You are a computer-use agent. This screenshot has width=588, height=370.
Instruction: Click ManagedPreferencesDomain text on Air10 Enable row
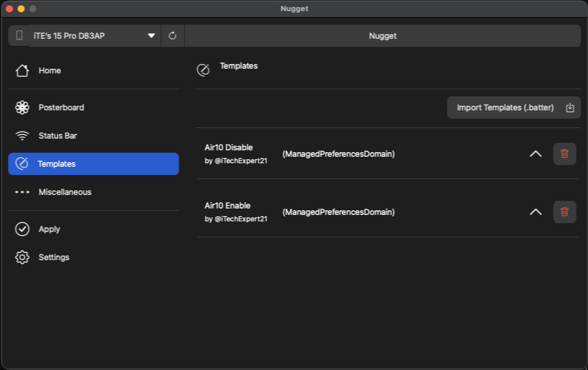tap(338, 212)
